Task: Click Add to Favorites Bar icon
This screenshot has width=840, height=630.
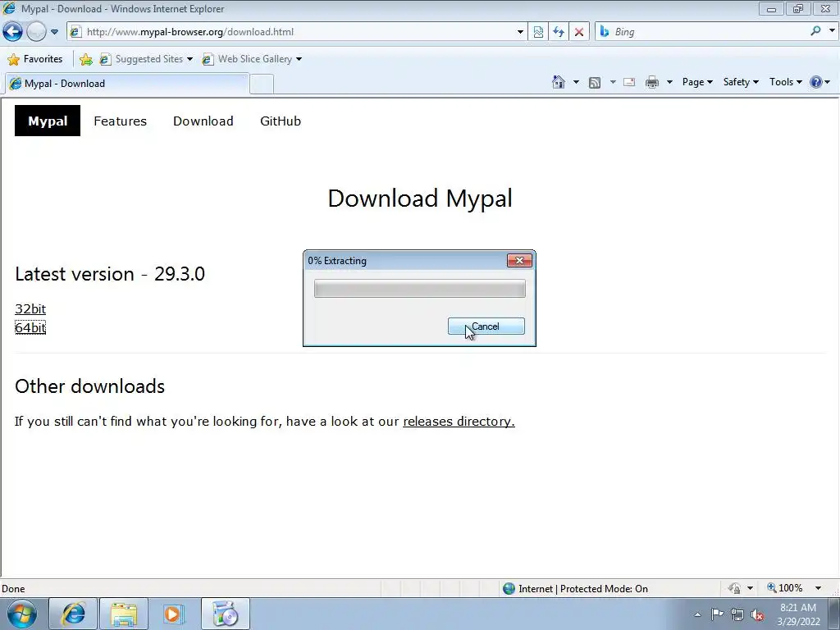Action: point(85,59)
